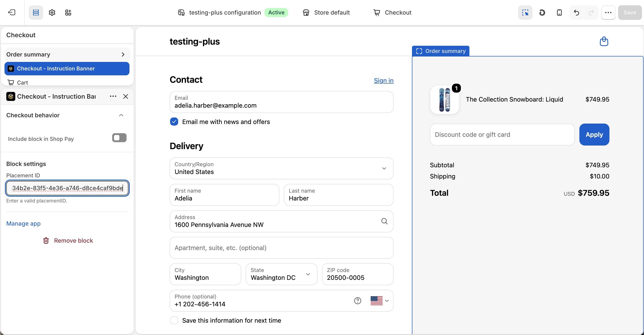Toggle the inspector selection tool icon

(x=525, y=13)
